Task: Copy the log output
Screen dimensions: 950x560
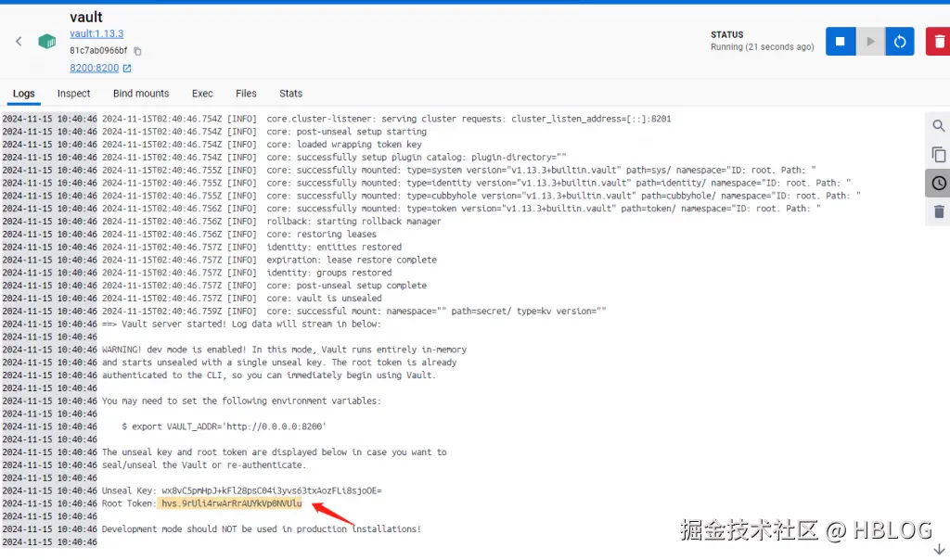Action: pos(938,154)
